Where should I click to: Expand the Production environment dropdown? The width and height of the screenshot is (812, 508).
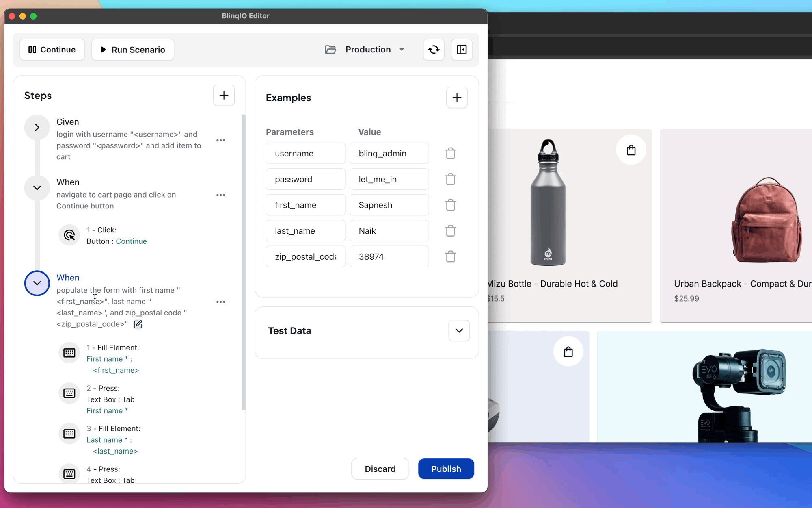[402, 49]
